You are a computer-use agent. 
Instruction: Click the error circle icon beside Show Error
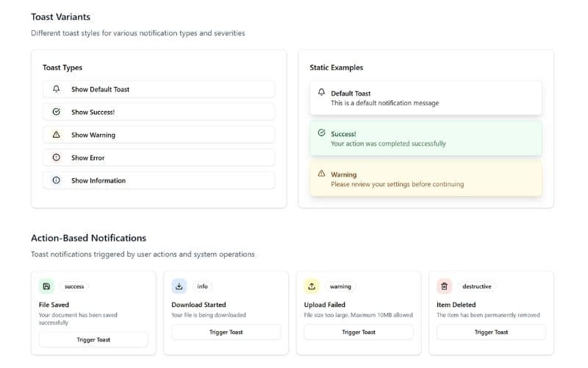click(x=57, y=158)
